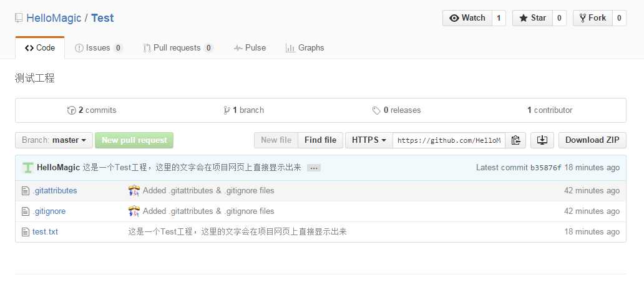Switch to the Code tab

coord(40,48)
